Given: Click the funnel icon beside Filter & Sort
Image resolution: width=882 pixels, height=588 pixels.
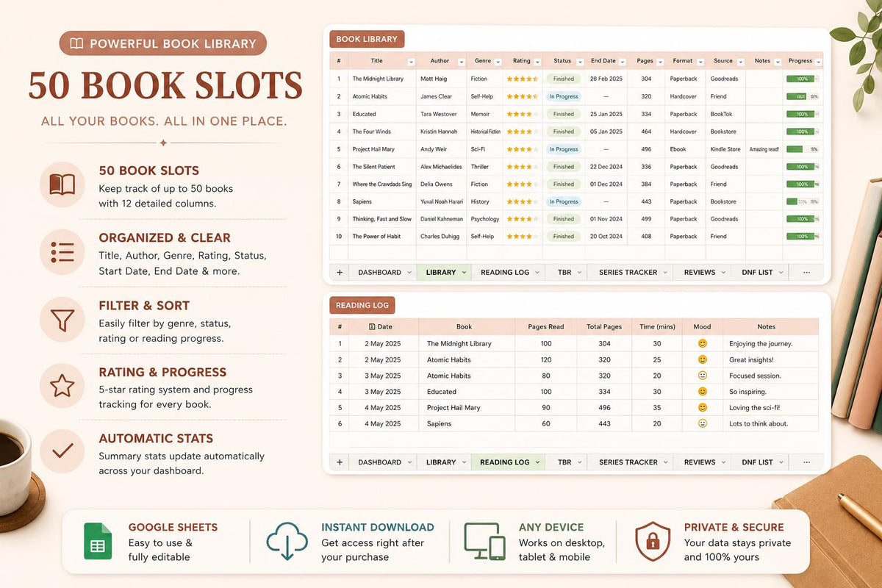Looking at the screenshot, I should tap(62, 319).
